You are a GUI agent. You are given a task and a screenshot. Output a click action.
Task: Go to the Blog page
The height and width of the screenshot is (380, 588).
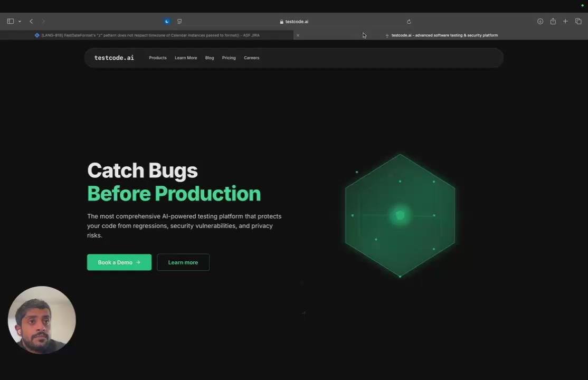(x=209, y=58)
